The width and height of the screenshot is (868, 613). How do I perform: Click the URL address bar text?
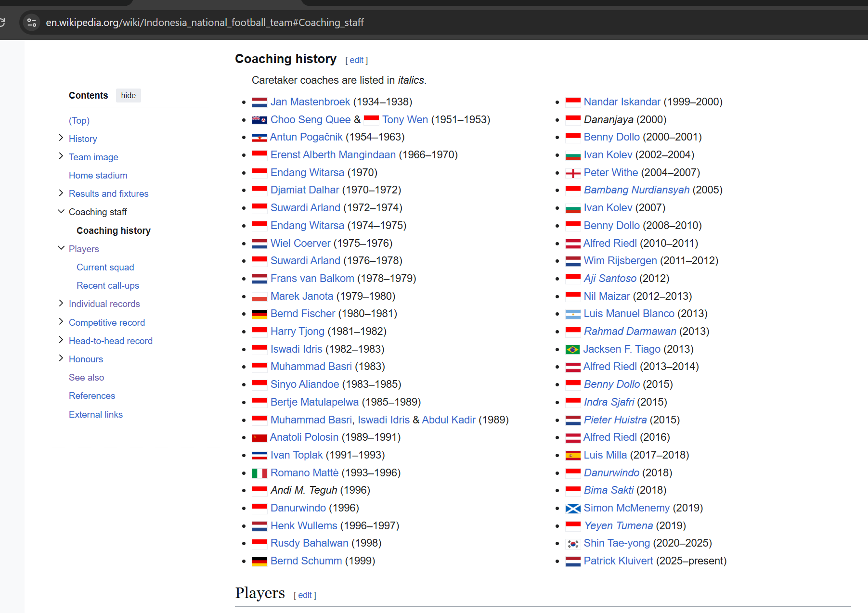coord(205,23)
